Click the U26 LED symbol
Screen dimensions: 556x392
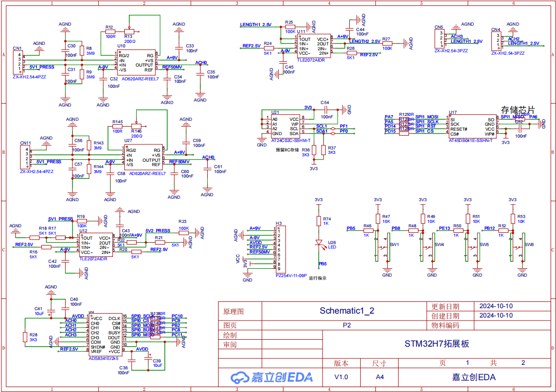[x=319, y=243]
